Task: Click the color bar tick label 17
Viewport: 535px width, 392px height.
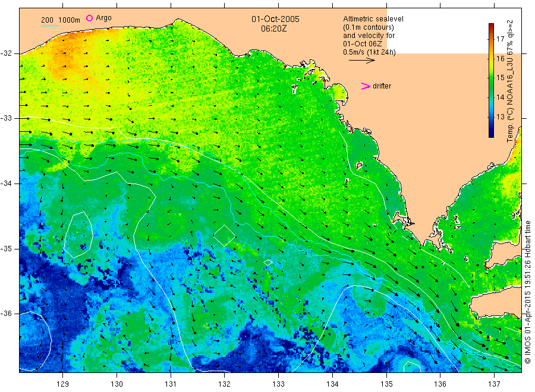Action: point(500,39)
